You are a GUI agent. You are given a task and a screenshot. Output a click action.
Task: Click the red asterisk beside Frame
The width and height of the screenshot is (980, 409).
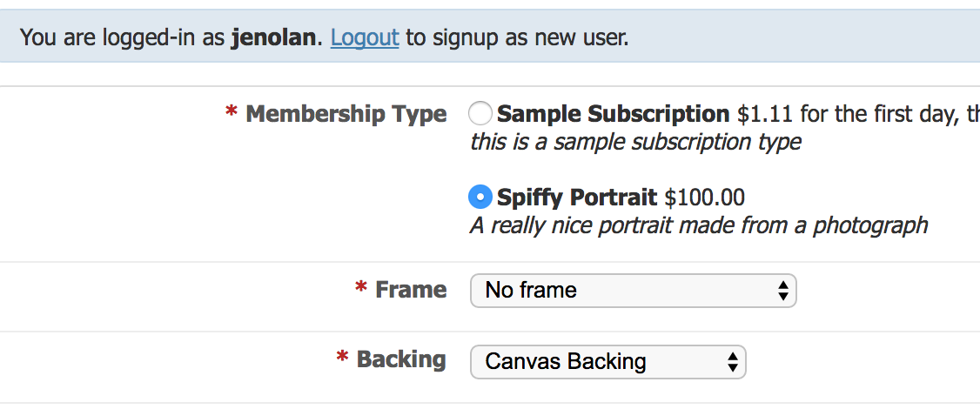click(361, 289)
